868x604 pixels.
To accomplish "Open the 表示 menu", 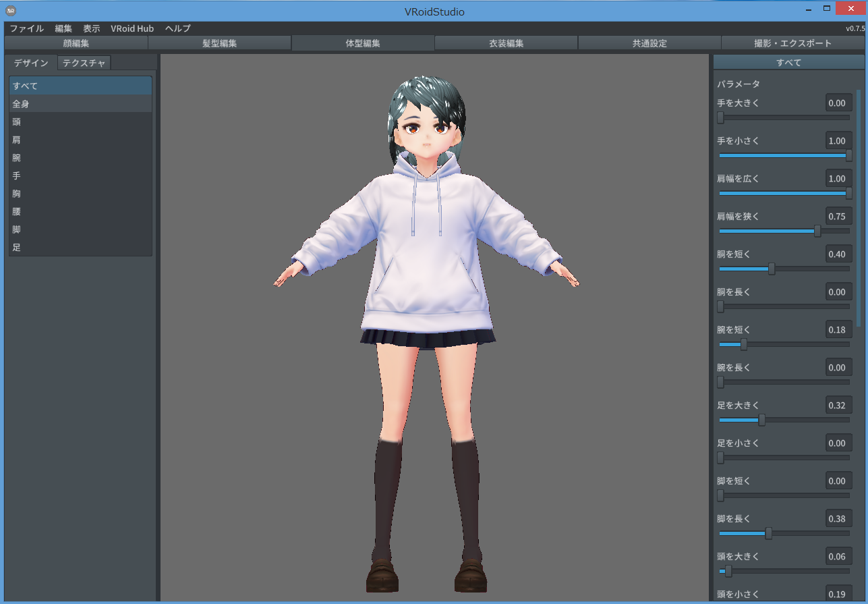I will 92,28.
